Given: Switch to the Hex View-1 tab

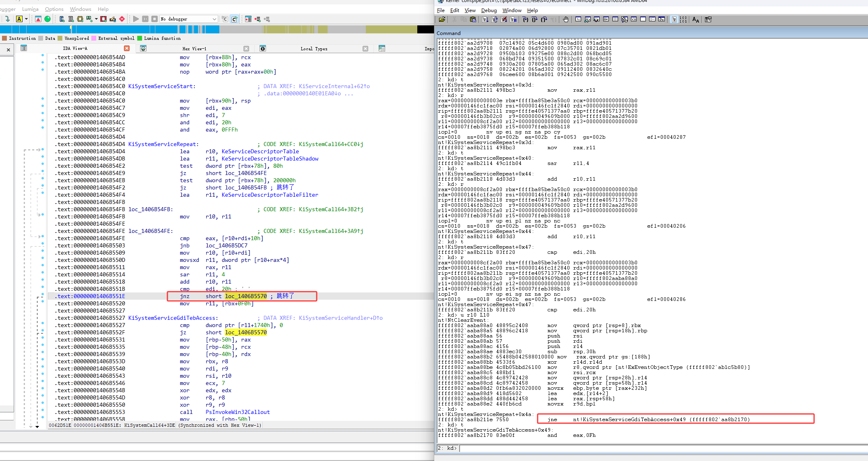Looking at the screenshot, I should (x=194, y=49).
